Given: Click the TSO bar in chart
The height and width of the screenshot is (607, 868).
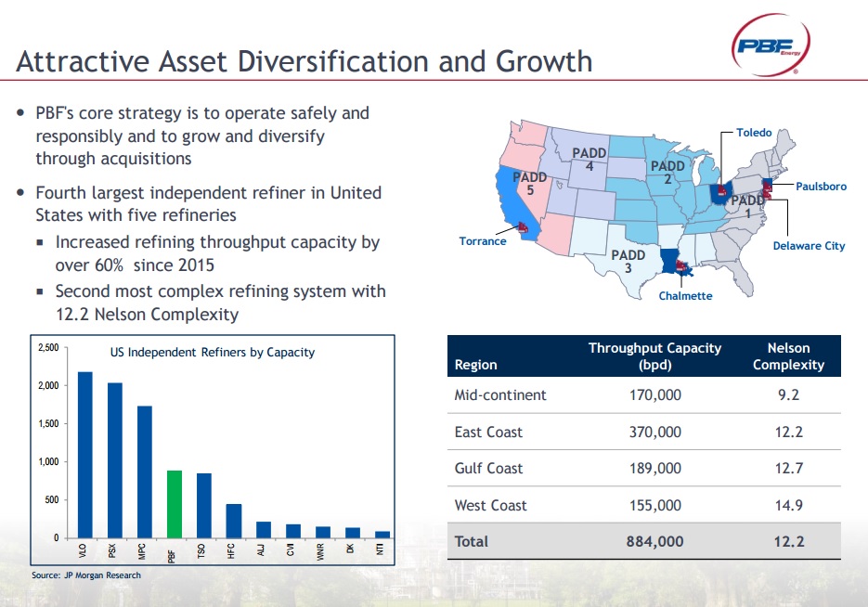Looking at the screenshot, I should point(203,505).
